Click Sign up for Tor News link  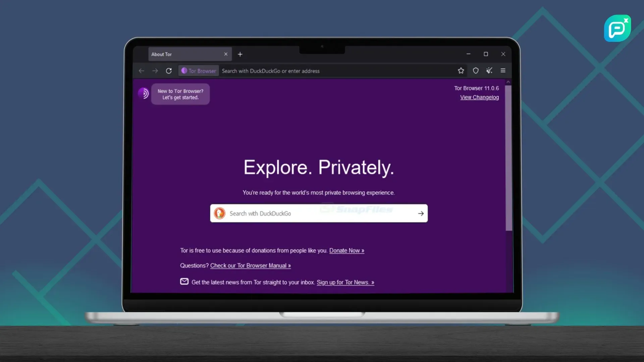click(x=345, y=282)
